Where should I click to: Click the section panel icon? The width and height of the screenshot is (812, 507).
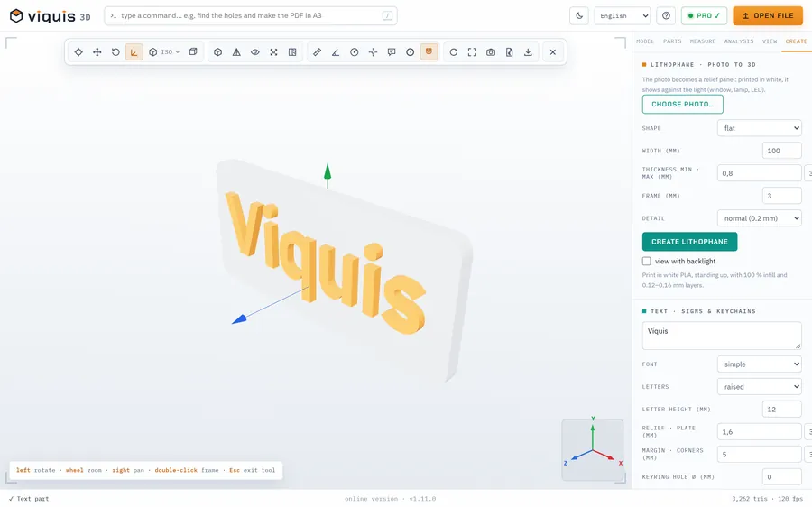(x=292, y=51)
